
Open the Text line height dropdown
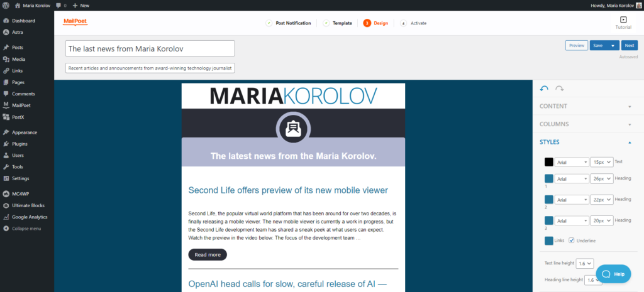coord(585,263)
